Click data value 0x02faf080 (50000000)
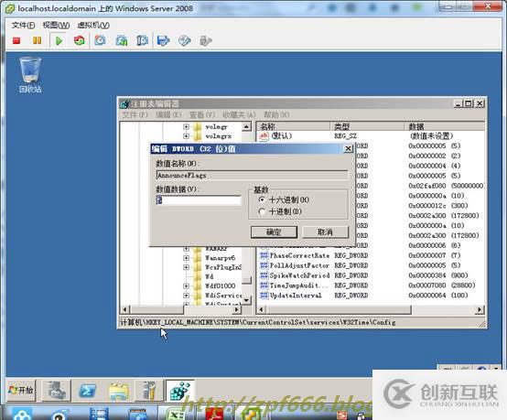The width and height of the screenshot is (507, 420). pos(447,186)
